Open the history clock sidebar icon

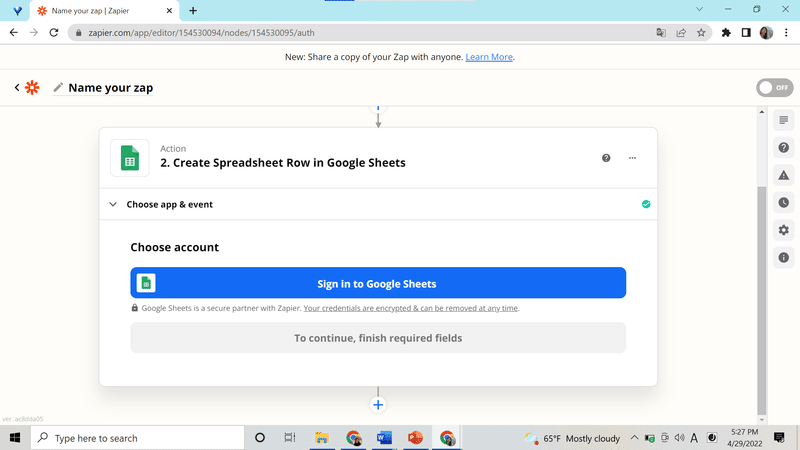[x=784, y=203]
